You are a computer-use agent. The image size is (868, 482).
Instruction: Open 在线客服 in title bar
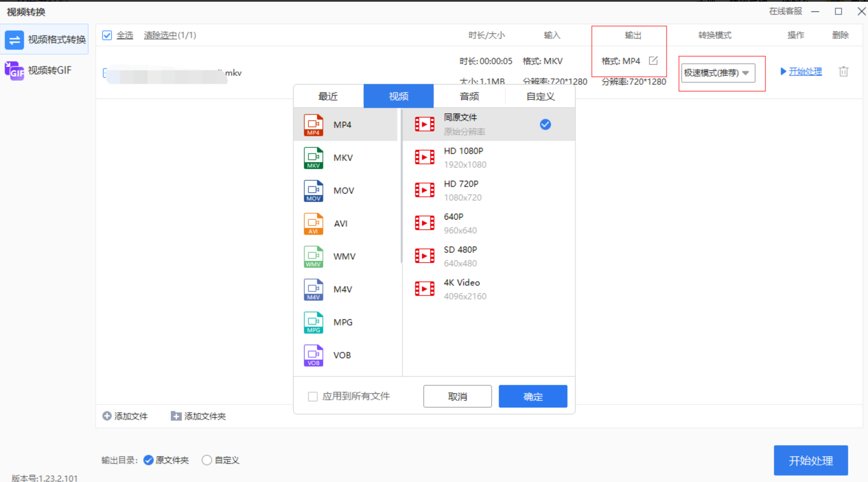tap(785, 11)
